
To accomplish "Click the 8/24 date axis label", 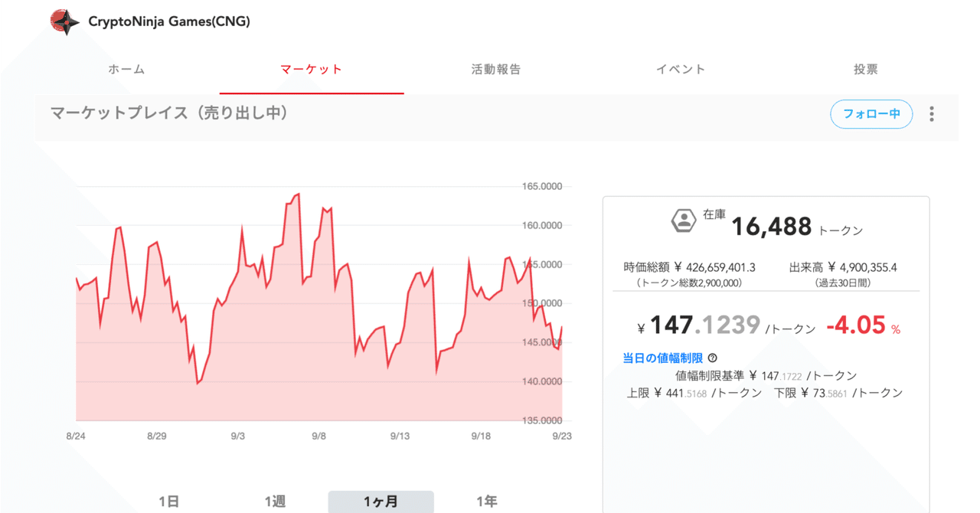I will pyautogui.click(x=76, y=436).
